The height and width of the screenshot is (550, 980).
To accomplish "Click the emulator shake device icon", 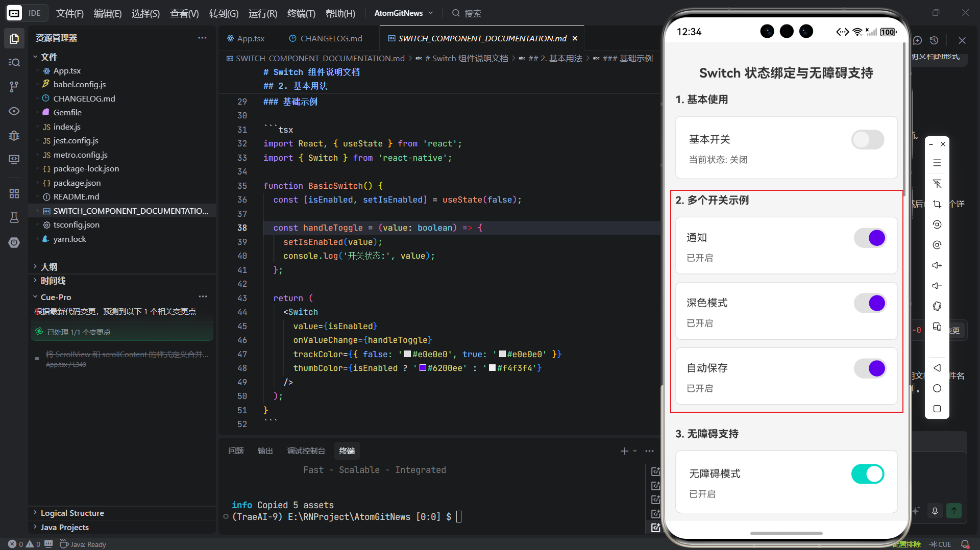I will tap(937, 306).
